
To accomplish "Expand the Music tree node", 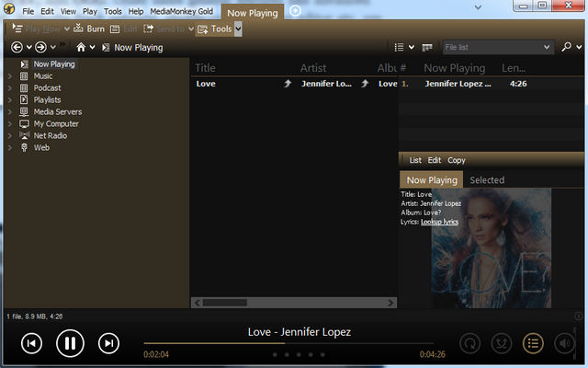I will 10,76.
